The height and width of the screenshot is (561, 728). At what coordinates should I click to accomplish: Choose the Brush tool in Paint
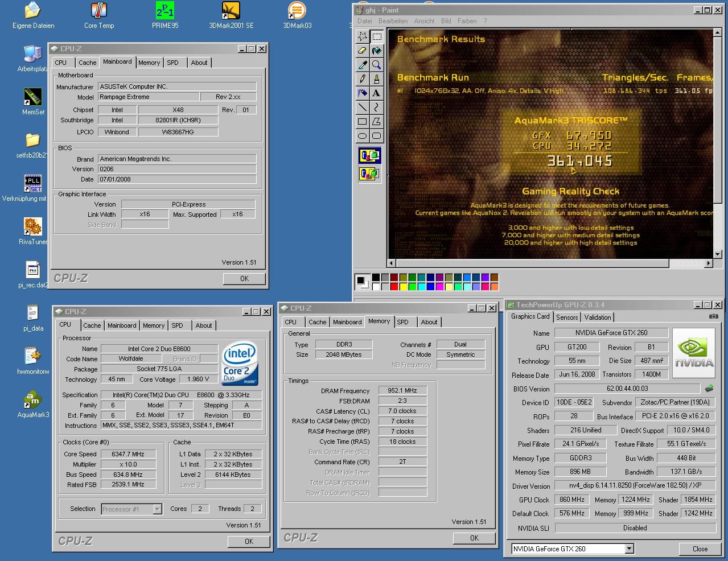coord(376,79)
